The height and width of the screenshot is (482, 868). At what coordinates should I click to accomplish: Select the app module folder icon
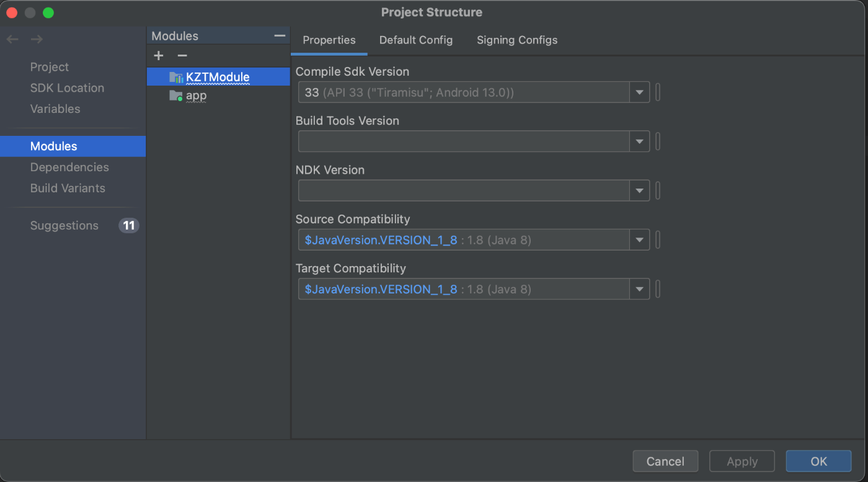point(176,96)
